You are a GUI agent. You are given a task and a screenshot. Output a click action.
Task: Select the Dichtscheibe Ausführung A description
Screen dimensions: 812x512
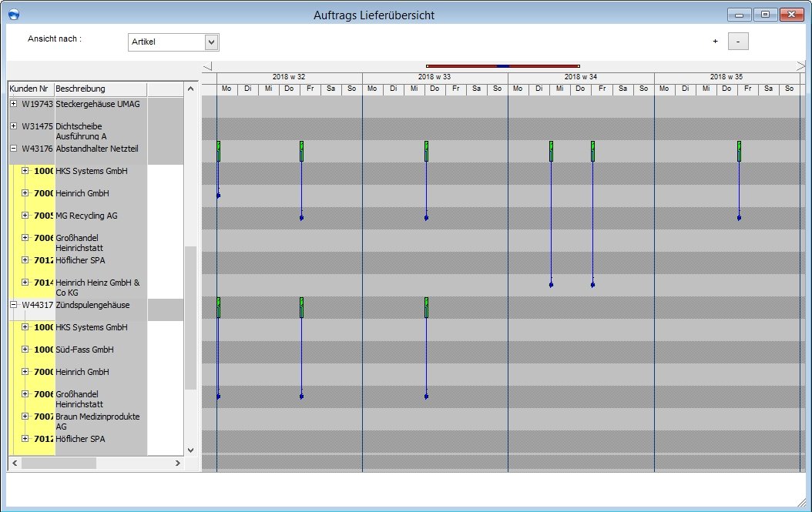pos(82,131)
